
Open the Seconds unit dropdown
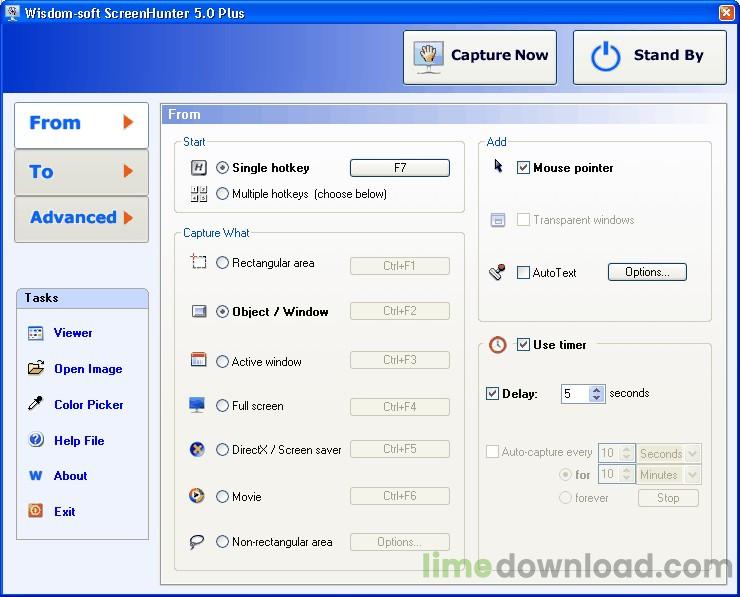tap(693, 454)
